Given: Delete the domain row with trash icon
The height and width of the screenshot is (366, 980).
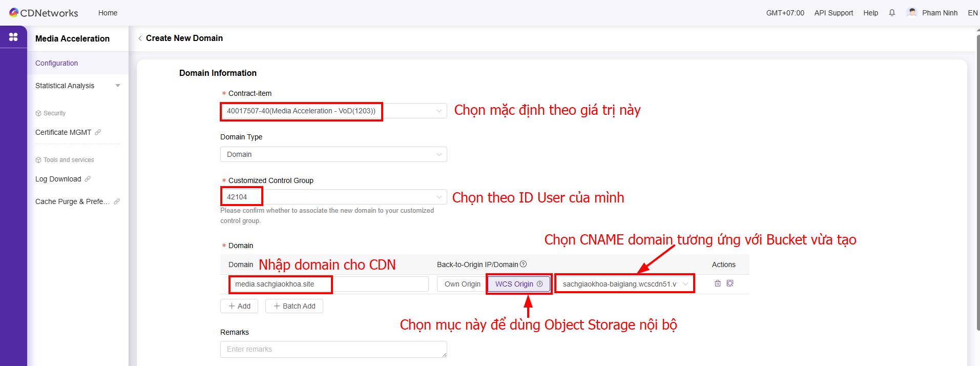Looking at the screenshot, I should pos(717,283).
